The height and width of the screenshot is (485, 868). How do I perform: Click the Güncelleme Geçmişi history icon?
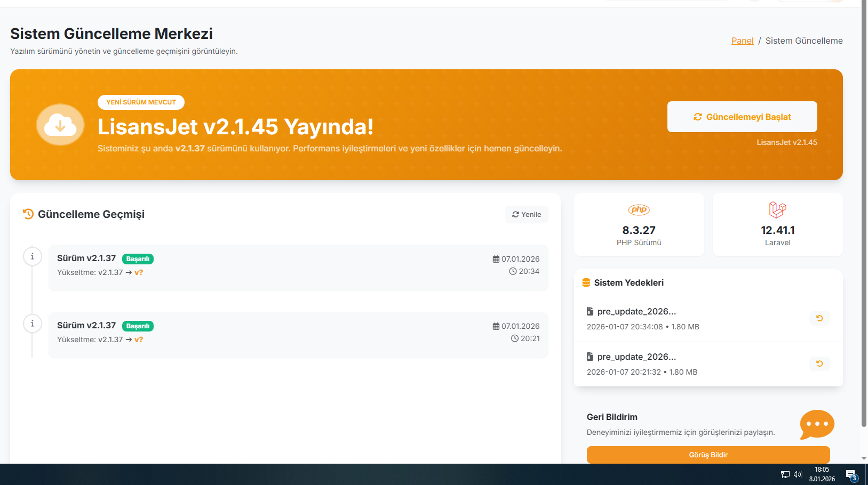tap(28, 214)
